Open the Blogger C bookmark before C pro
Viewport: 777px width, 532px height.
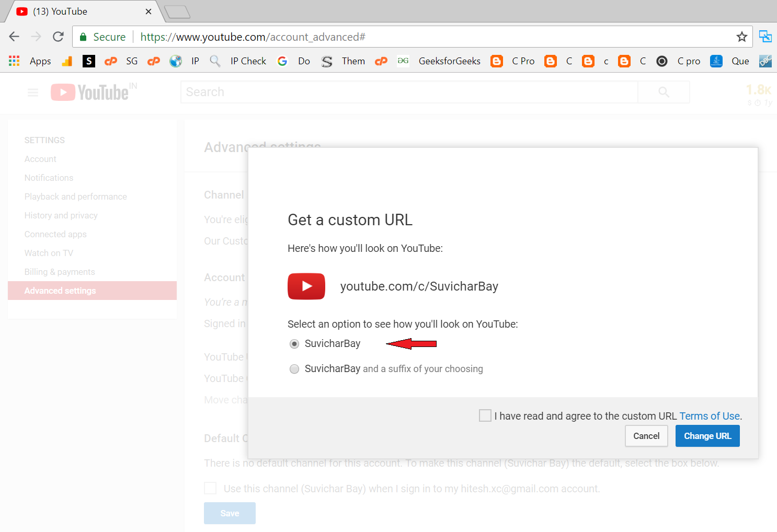(632, 61)
